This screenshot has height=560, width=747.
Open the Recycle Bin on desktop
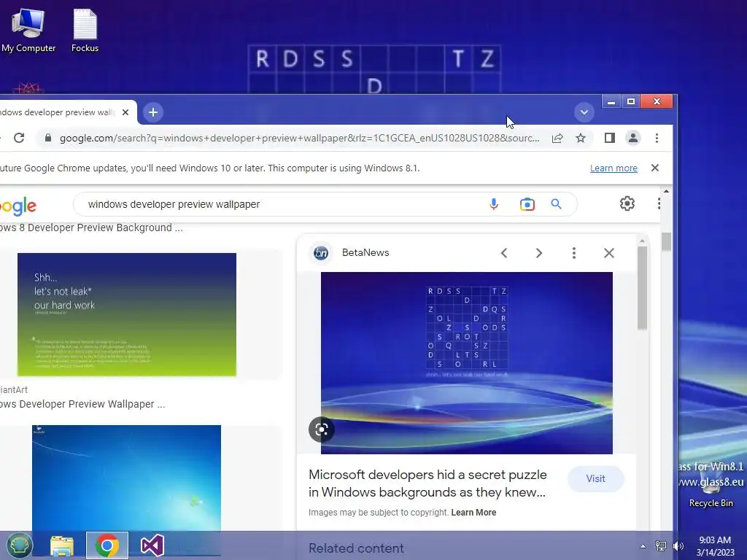coord(711,486)
